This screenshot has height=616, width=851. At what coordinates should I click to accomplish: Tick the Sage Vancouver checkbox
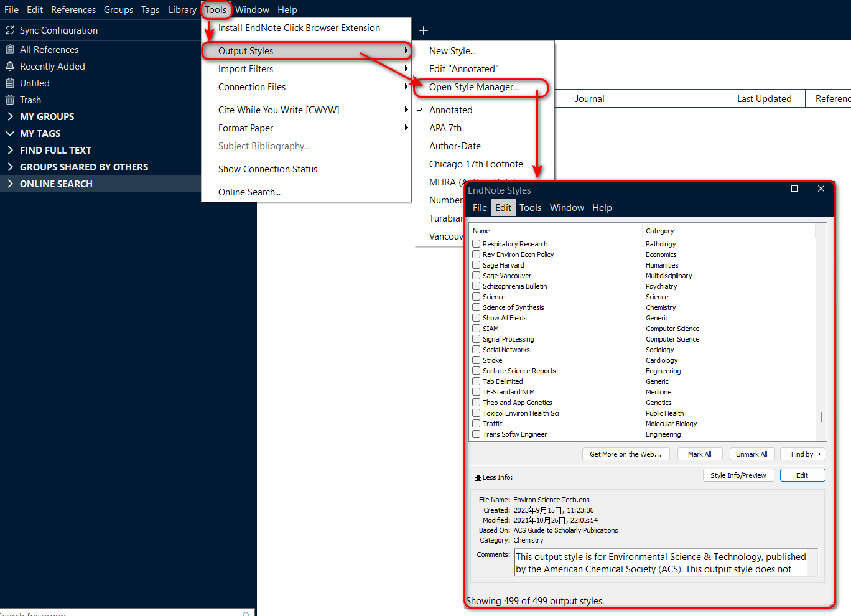click(477, 275)
